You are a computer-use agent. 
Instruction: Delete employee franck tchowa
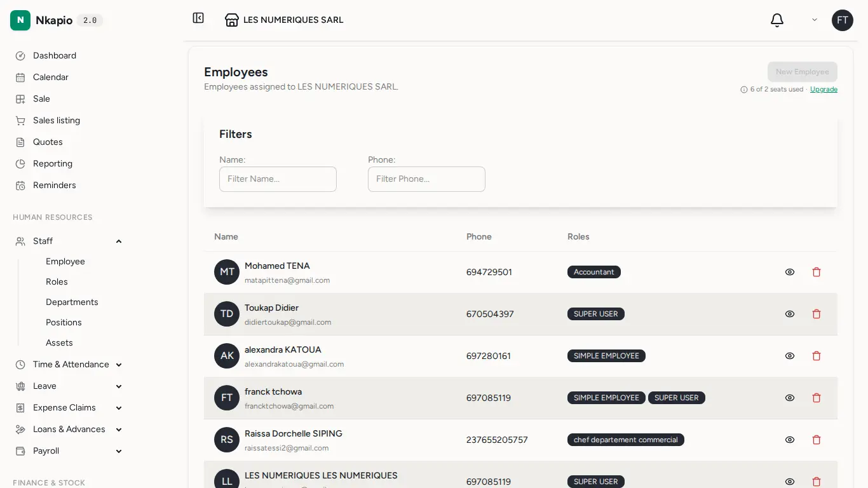click(817, 398)
